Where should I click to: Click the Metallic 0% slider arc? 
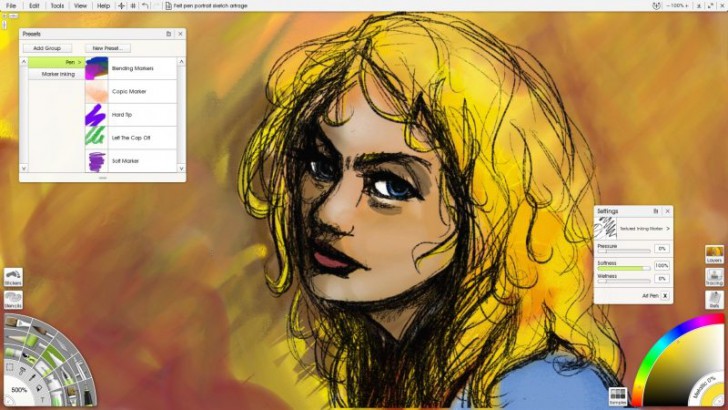point(705,385)
